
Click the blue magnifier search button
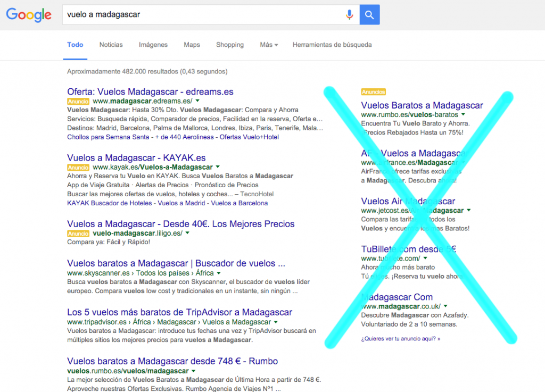point(369,14)
